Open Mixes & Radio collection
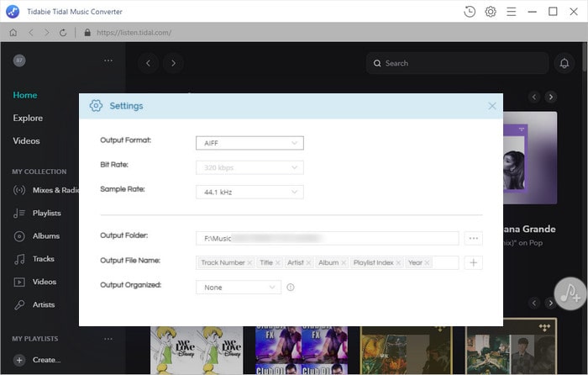The height and width of the screenshot is (375, 588). 45,190
